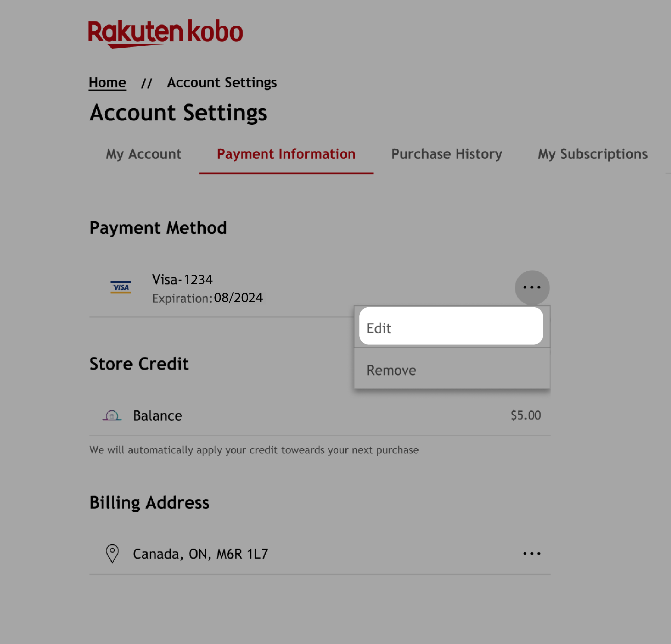Image resolution: width=671 pixels, height=644 pixels.
Task: Select the Remove option from dropdown
Action: (x=451, y=370)
